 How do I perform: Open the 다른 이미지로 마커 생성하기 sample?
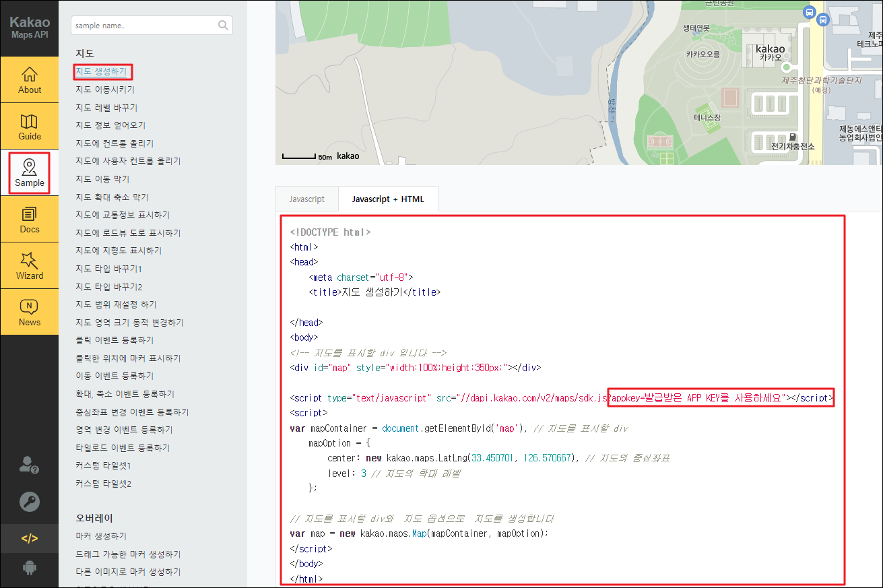click(x=128, y=572)
